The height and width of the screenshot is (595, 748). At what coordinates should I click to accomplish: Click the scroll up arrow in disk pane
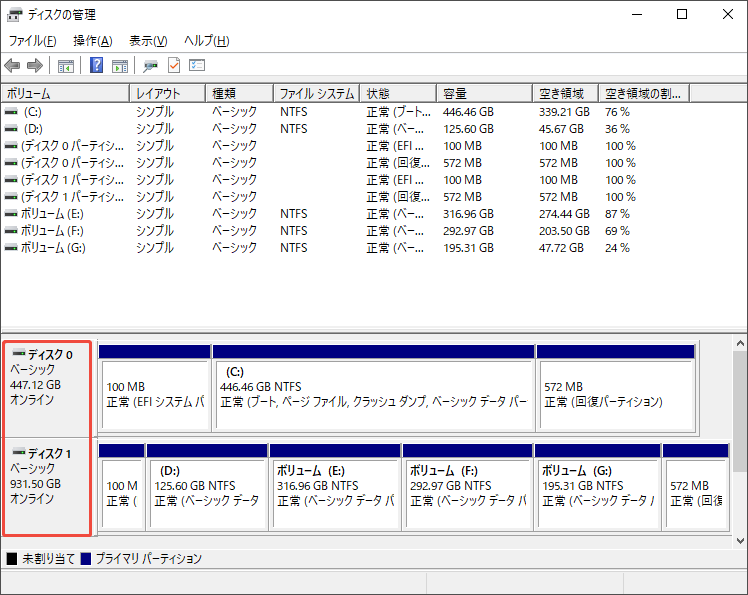point(740,343)
